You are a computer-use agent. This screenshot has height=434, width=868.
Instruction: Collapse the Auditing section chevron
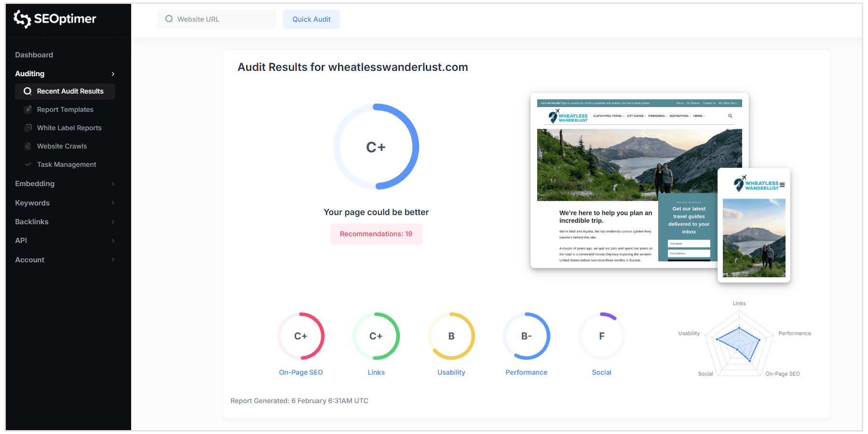pos(113,74)
